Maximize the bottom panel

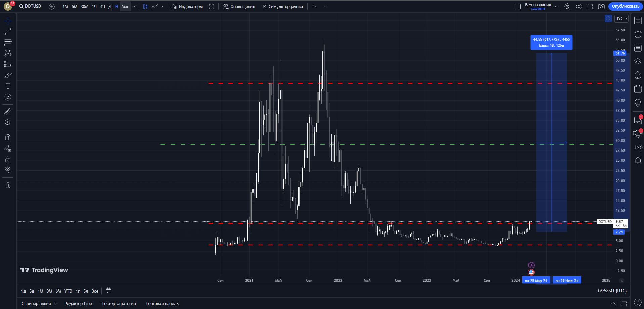(624, 303)
